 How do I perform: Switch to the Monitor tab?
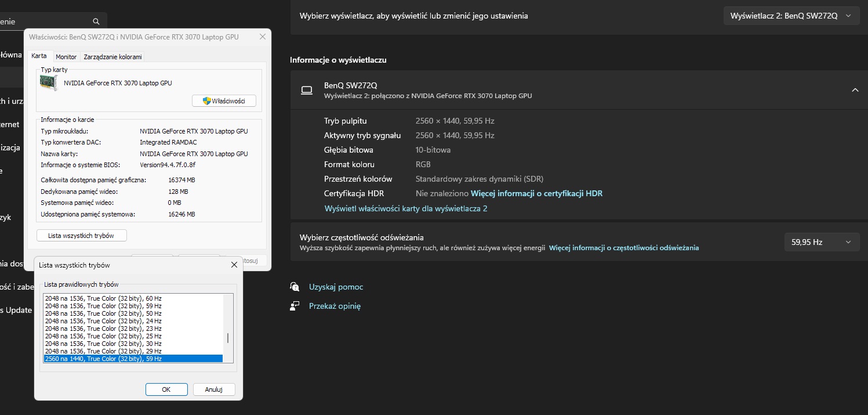[66, 57]
